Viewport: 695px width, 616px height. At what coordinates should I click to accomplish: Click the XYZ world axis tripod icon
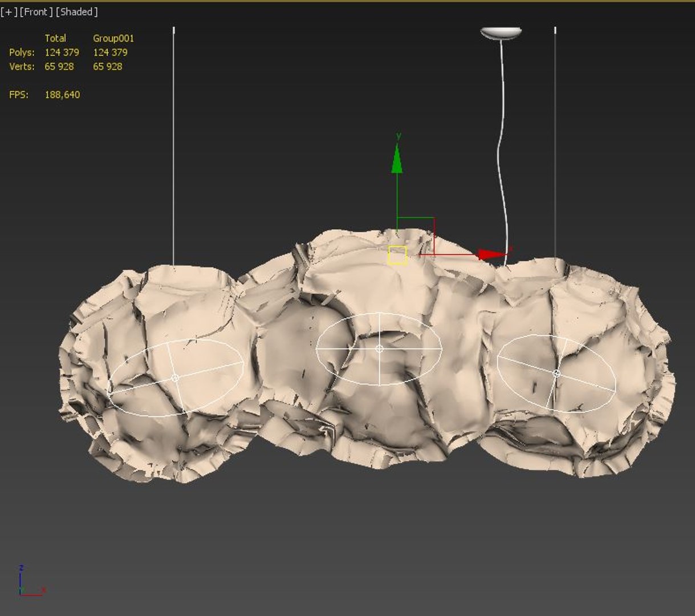click(31, 582)
